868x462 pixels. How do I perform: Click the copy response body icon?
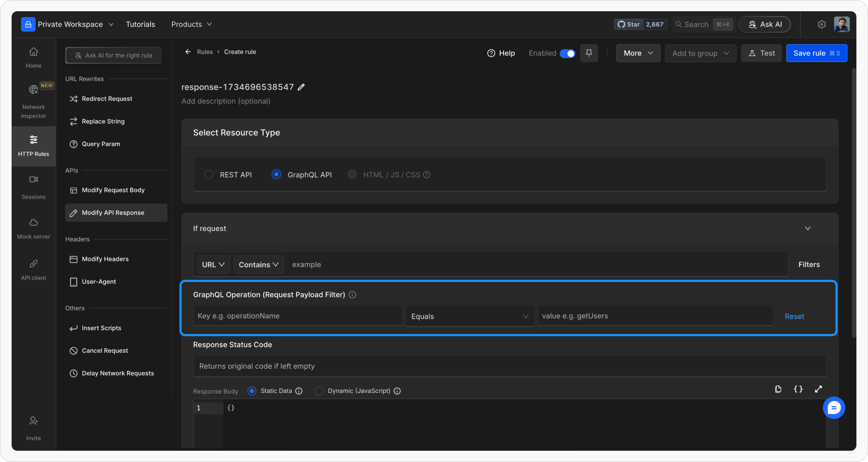[778, 389]
